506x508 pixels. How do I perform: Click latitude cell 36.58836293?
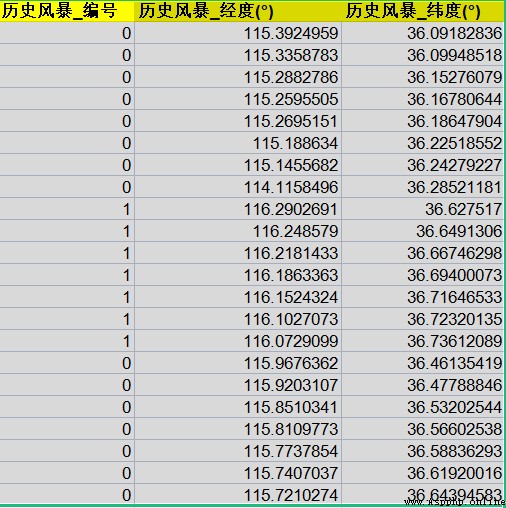(x=423, y=451)
